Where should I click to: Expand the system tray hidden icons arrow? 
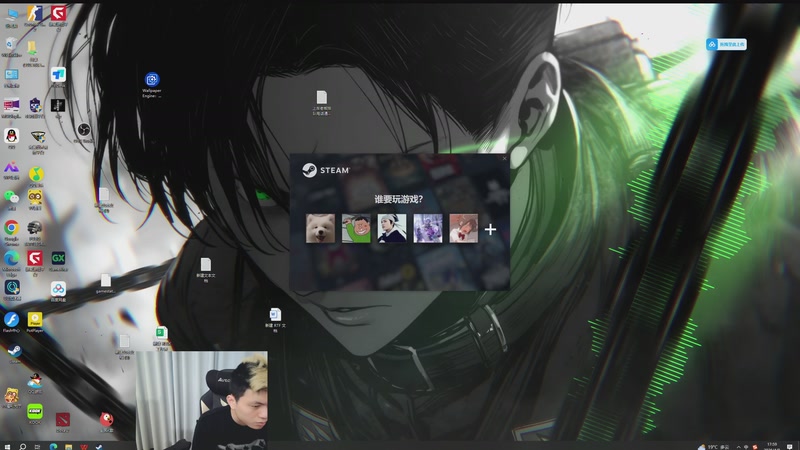pos(738,446)
